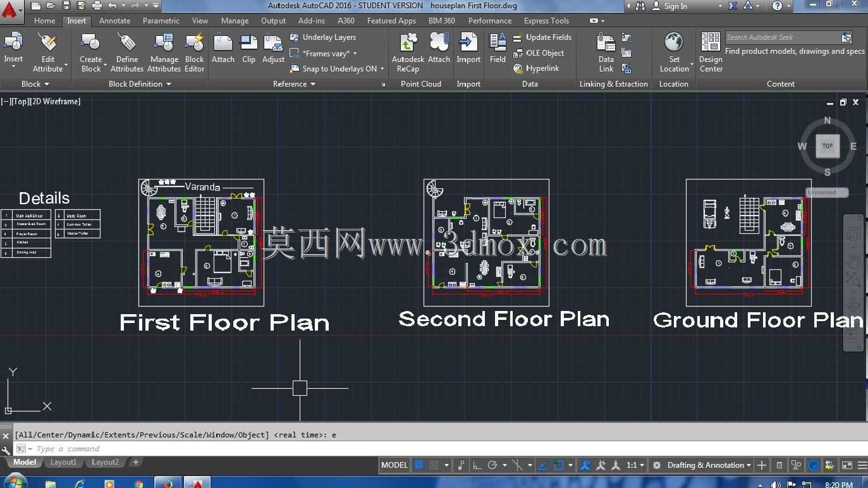Launch the Block Editor
Screen dimensions: 868x488
point(194,52)
